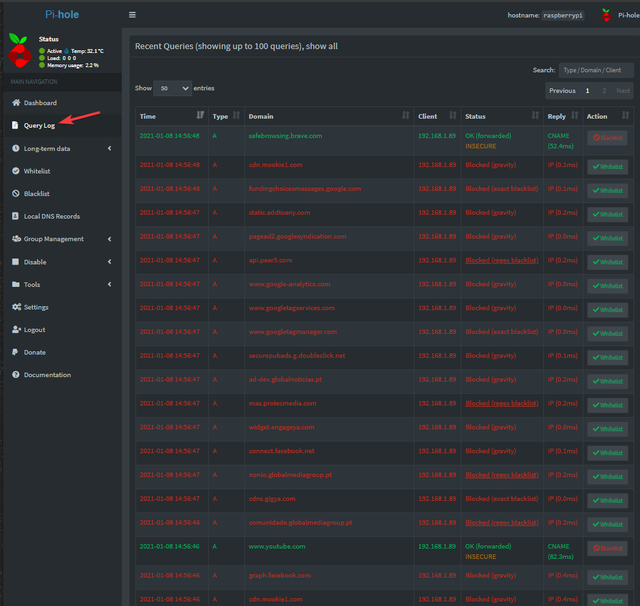640x606 pixels.
Task: Click the Pi-hole raspberry logo in sidebar
Action: [19, 51]
